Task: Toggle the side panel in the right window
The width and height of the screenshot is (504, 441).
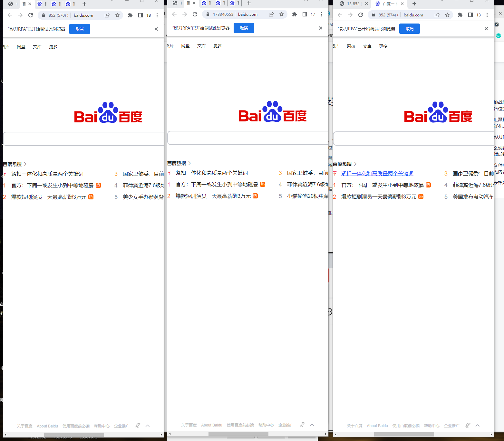Action: [470, 15]
